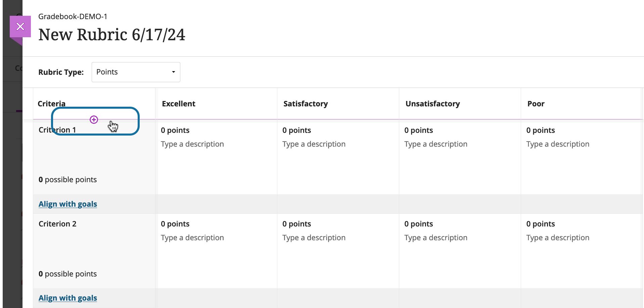The width and height of the screenshot is (644, 308).
Task: Edit the Unsatisfactory column header
Action: point(432,104)
